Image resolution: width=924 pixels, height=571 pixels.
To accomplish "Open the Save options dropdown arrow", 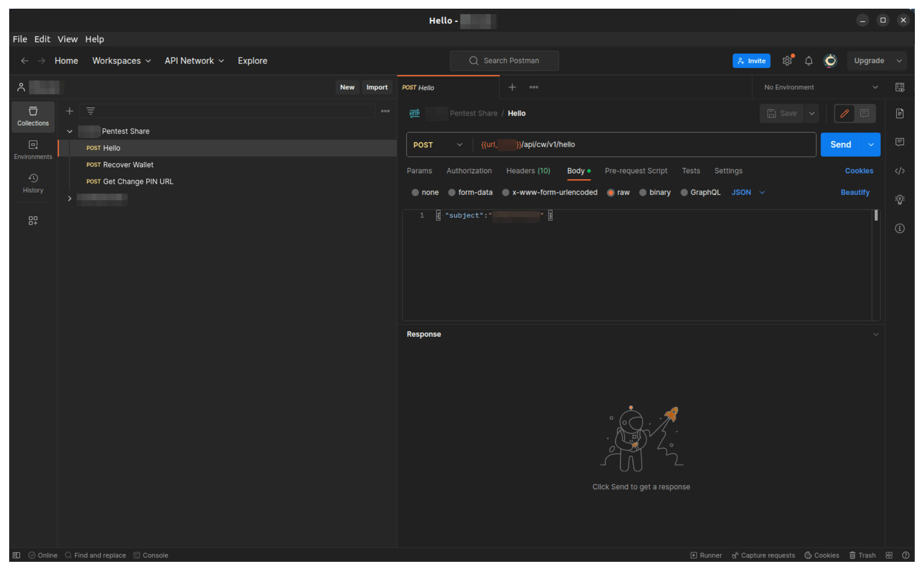I will tap(812, 113).
